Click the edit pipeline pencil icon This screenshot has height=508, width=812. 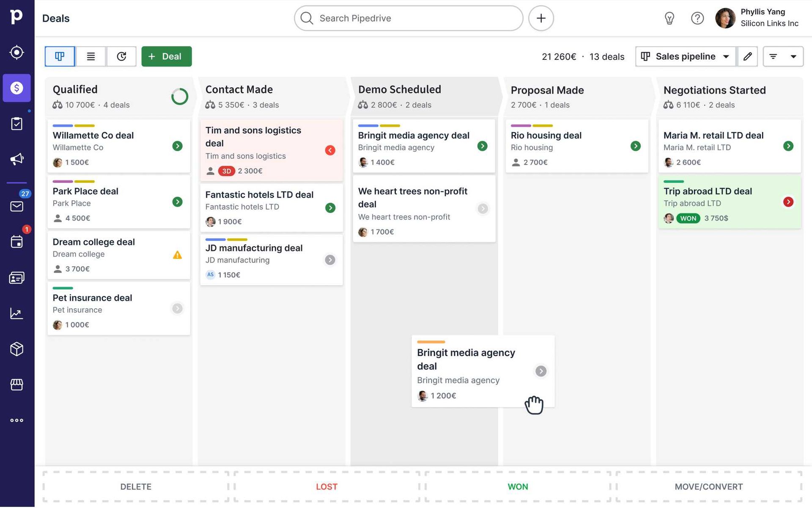[x=747, y=55]
